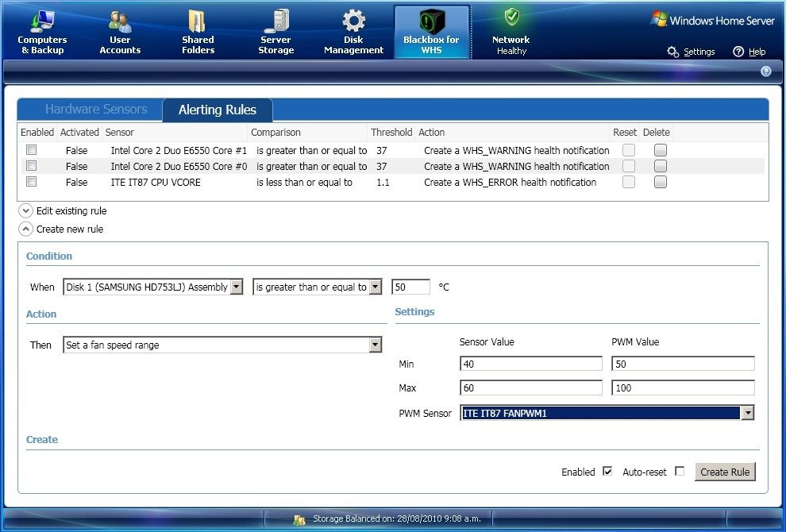Click the threshold temperature field showing 50
Image resolution: width=786 pixels, height=532 pixels.
pos(410,287)
